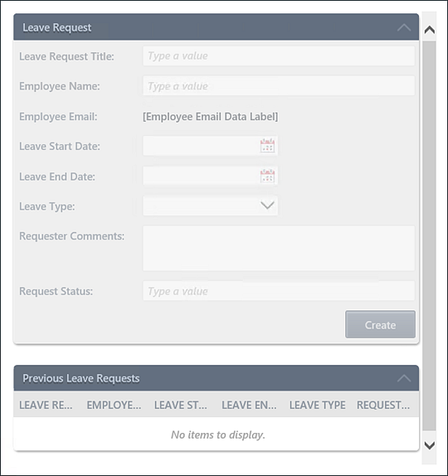Click the EMPLOYE... column header
Viewport: 448px width, 476px height.
114,405
